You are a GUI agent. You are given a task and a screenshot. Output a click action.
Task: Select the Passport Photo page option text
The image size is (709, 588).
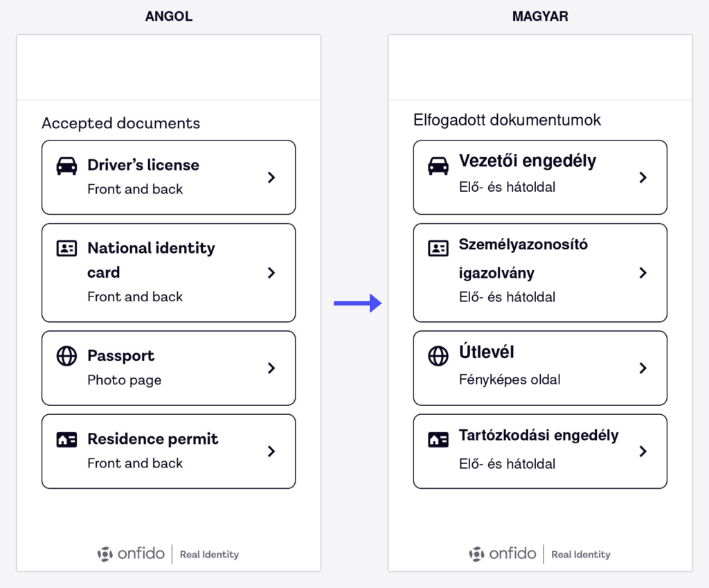(125, 380)
